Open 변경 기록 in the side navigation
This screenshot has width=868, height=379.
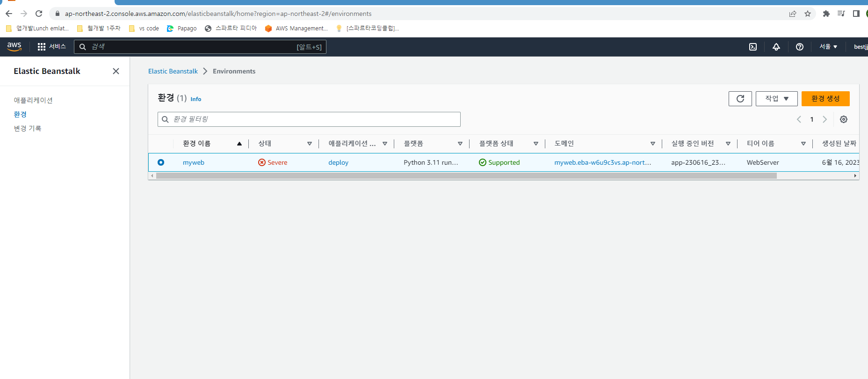(28, 128)
